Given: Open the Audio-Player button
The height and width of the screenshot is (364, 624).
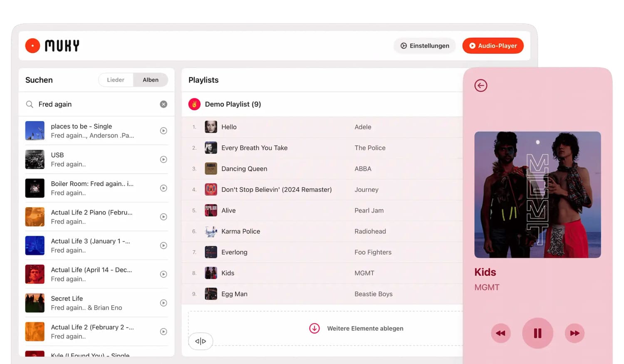Looking at the screenshot, I should click(x=493, y=46).
